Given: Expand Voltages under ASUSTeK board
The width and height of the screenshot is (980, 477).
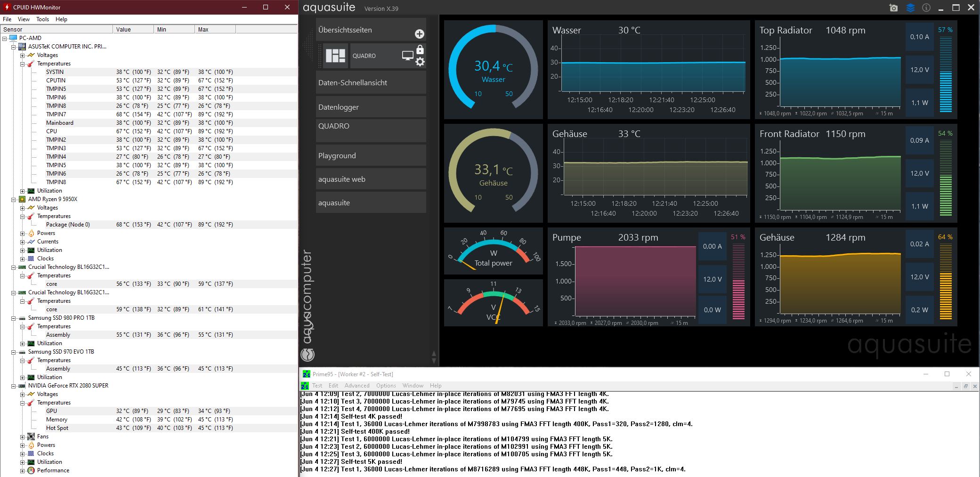Looking at the screenshot, I should 22,55.
